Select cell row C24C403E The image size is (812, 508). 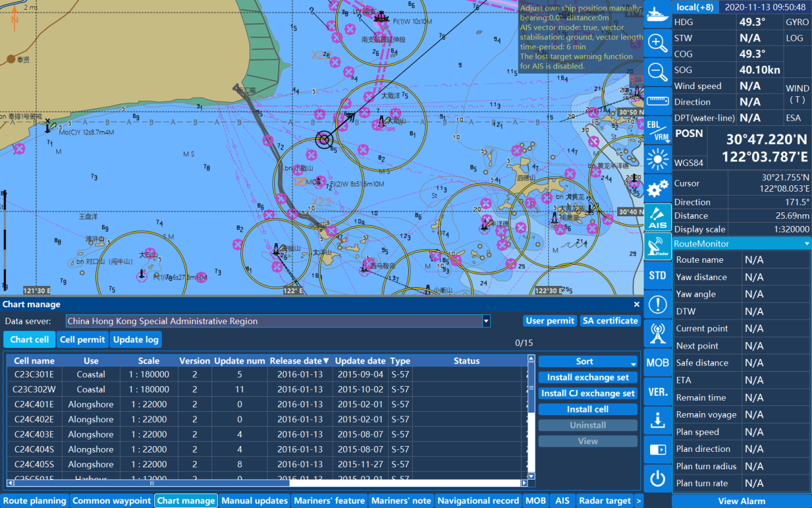point(266,434)
